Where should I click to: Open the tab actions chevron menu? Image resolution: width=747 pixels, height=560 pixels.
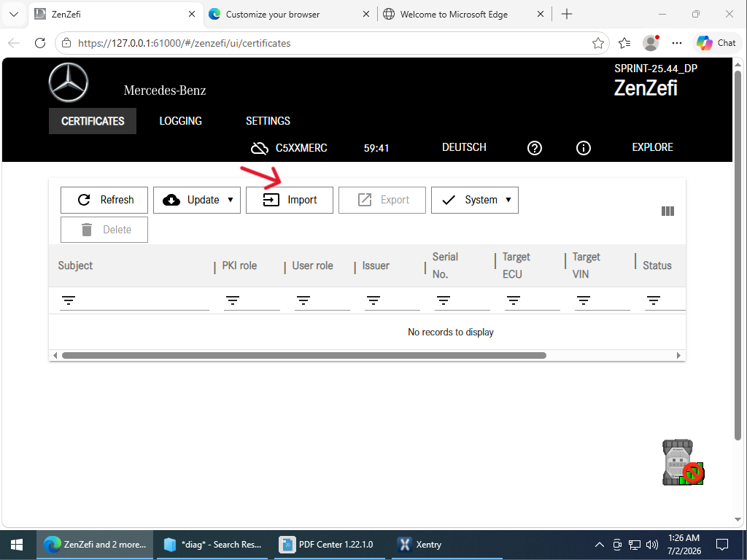pos(14,15)
